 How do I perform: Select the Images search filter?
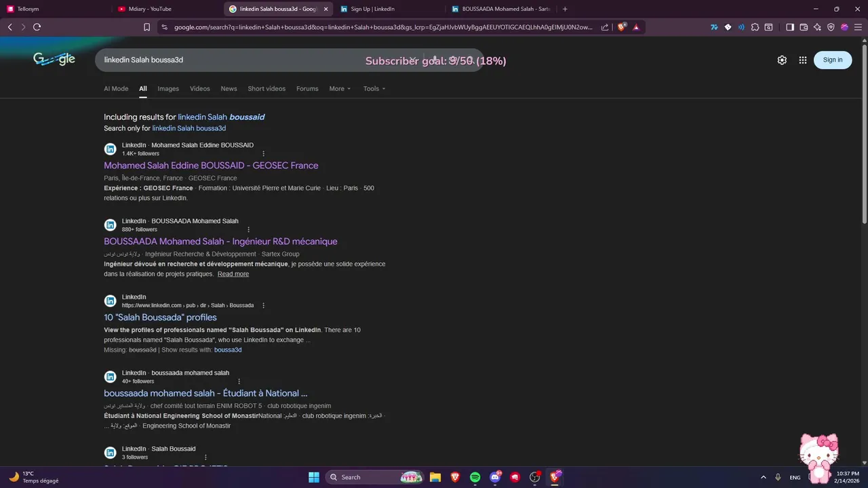tap(168, 89)
